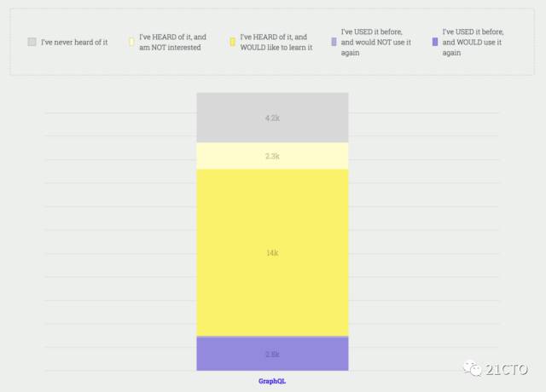Screen dimensions: 546x392
Task: Click the pale yellow 'NOT interested' legend swatch
Action: [131, 42]
